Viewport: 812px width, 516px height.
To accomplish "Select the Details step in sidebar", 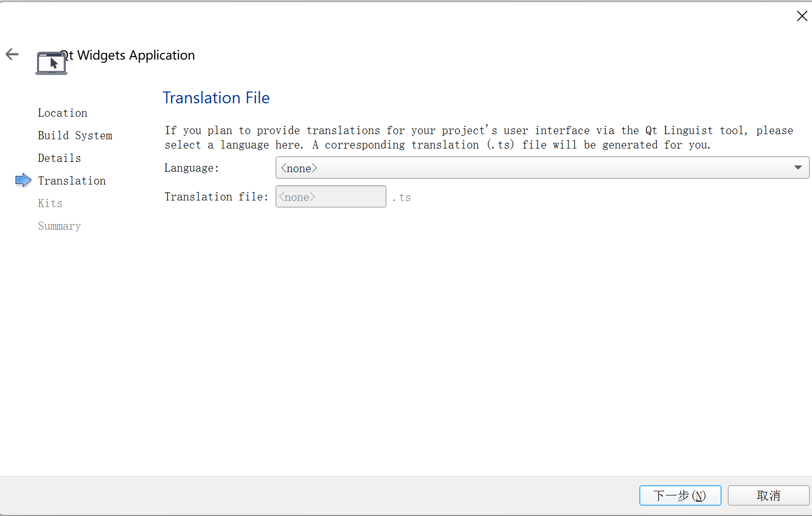I will coord(60,158).
